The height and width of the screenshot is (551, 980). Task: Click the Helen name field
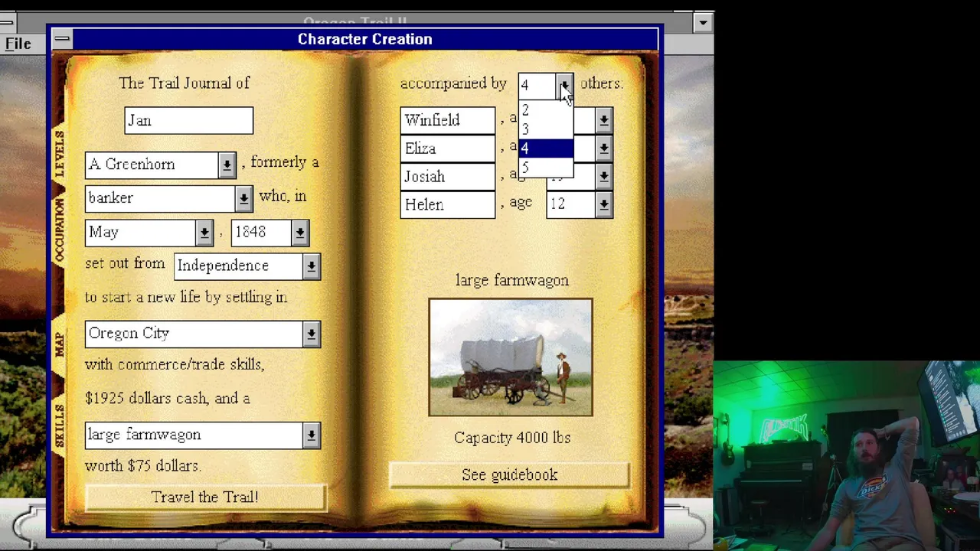[x=448, y=205]
